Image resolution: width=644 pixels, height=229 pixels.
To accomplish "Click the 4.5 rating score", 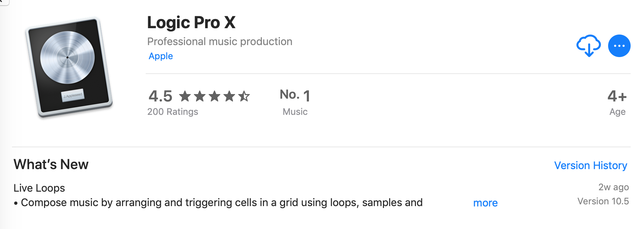I will pos(160,96).
